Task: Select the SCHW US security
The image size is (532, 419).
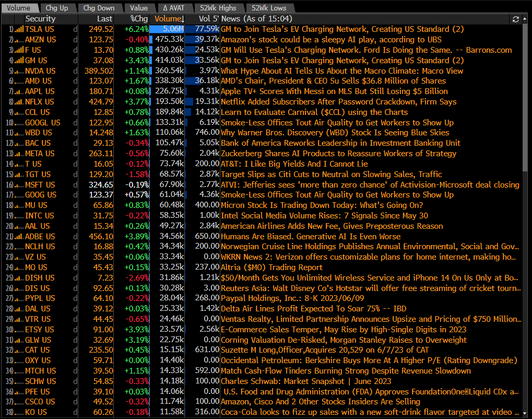Action: point(40,382)
